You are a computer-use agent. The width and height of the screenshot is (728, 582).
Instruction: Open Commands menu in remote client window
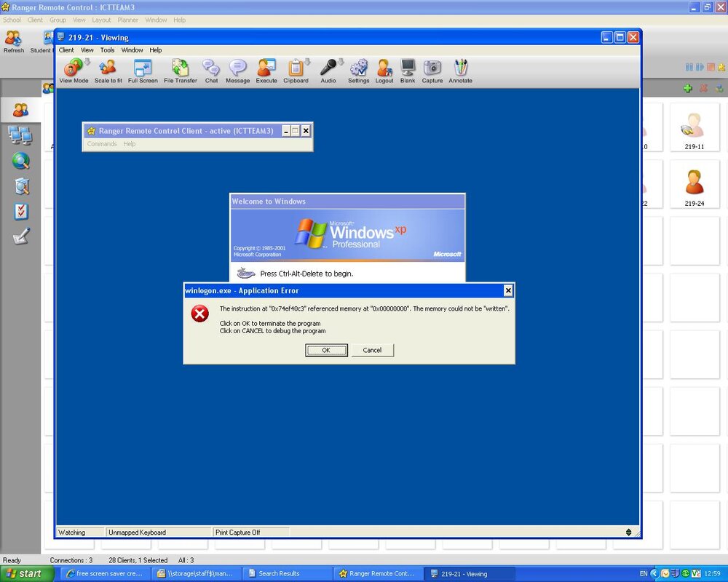pyautogui.click(x=102, y=144)
